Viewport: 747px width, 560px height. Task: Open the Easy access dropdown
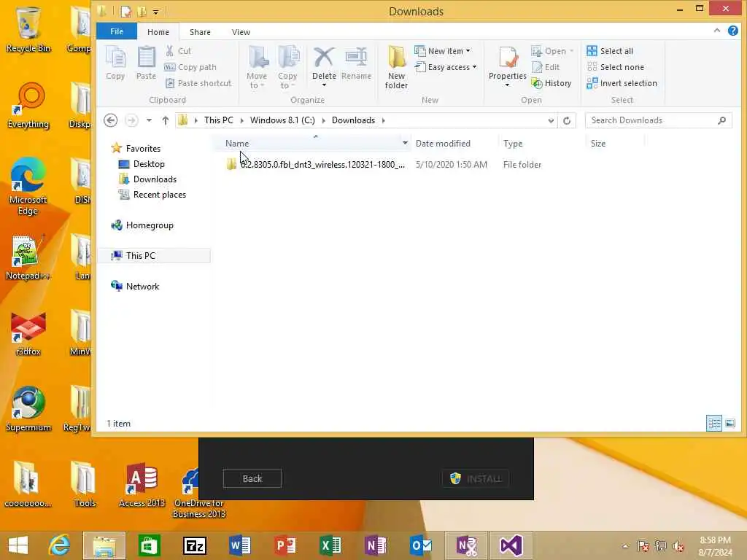point(446,67)
